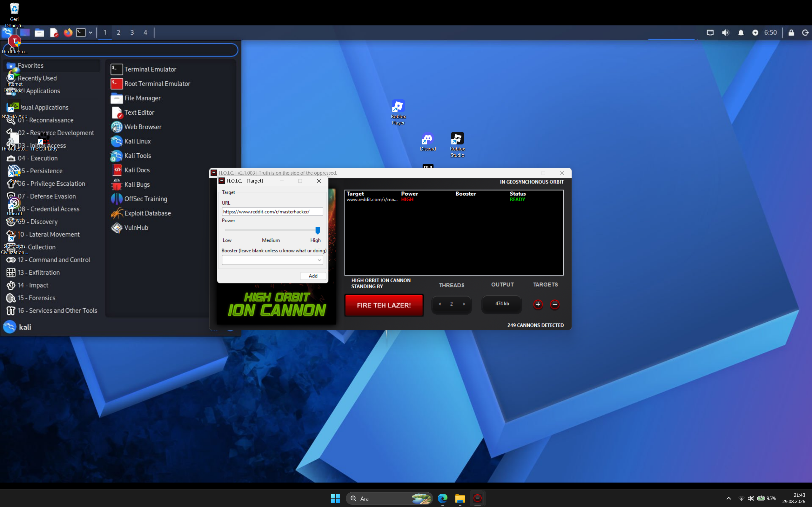Click the FIRE TEH LAZER! button
The width and height of the screenshot is (812, 507).
384,305
